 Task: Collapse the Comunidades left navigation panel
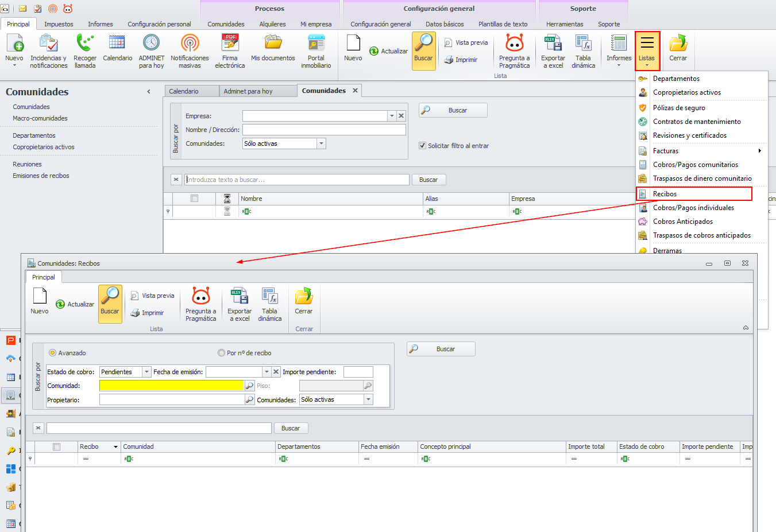point(149,92)
